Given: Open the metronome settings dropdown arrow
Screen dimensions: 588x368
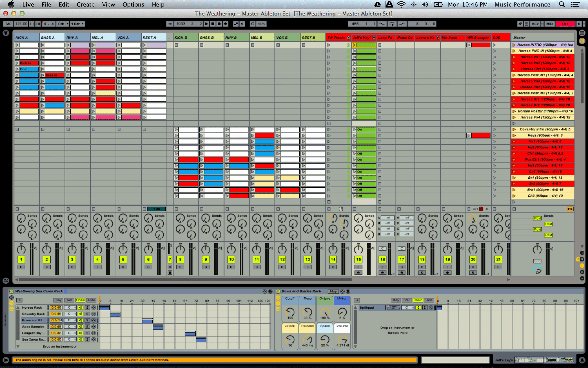Looking at the screenshot, I should (68, 24).
